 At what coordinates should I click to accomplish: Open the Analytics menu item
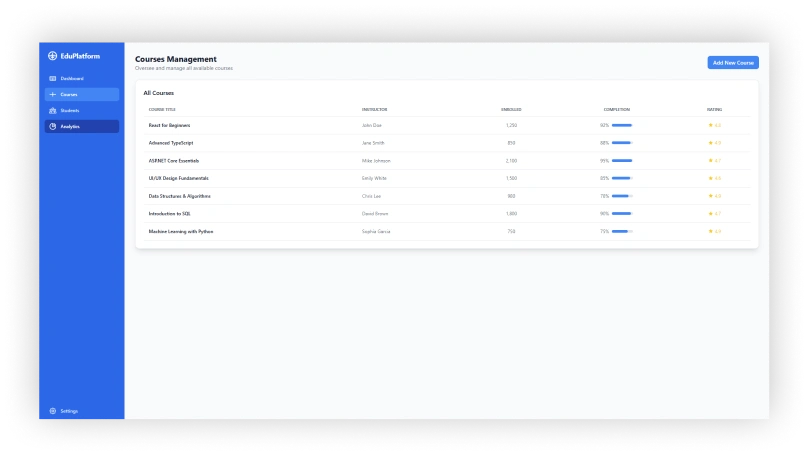pyautogui.click(x=70, y=126)
